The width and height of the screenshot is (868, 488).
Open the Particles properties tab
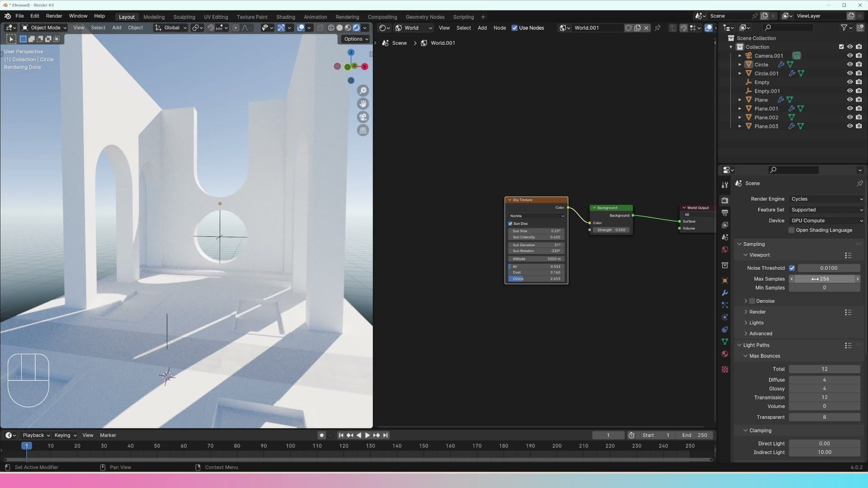[725, 305]
